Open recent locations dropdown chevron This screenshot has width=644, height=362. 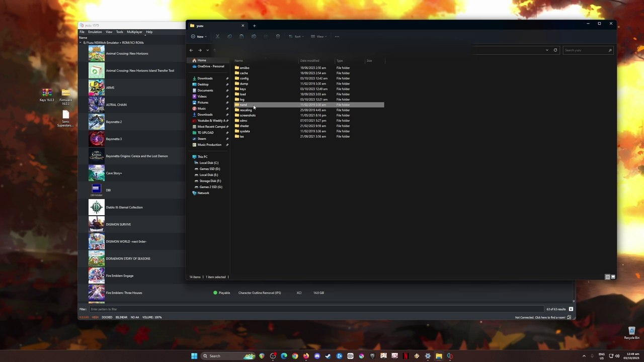(x=207, y=50)
